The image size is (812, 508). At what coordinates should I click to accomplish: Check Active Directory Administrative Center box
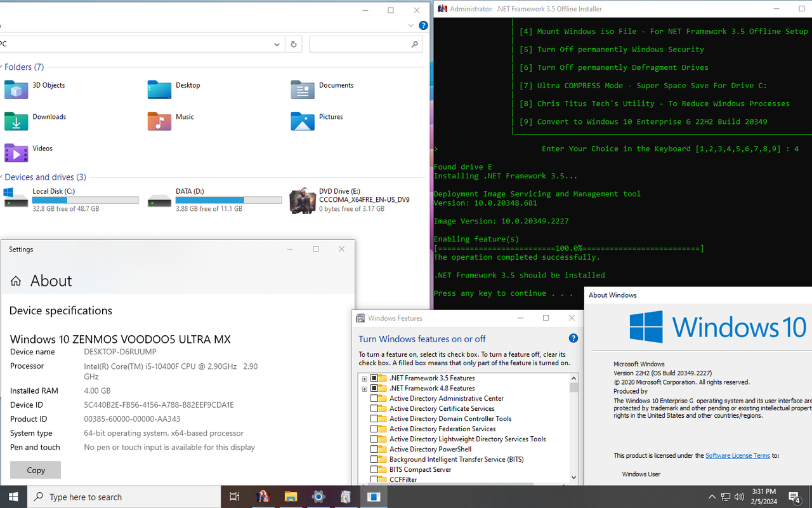[x=374, y=399]
